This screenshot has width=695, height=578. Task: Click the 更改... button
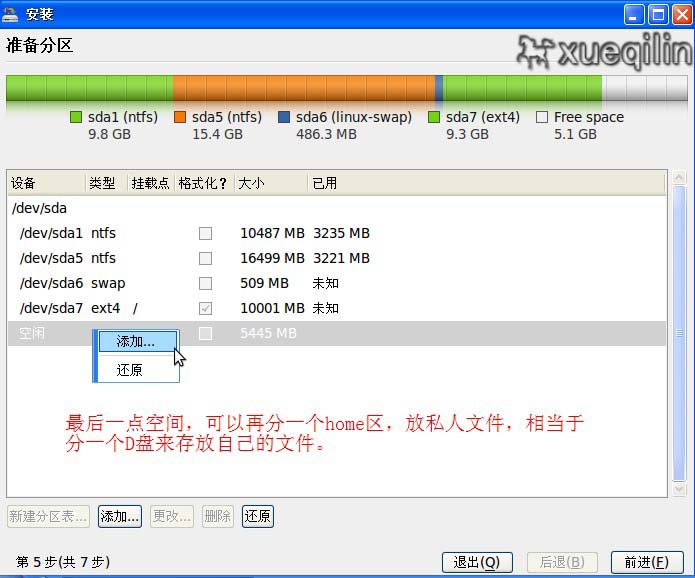pyautogui.click(x=172, y=516)
